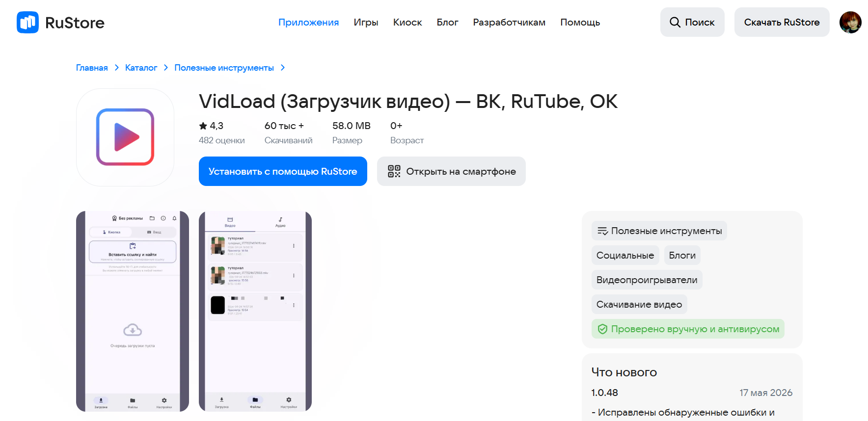Click Проверено вручную и антивирусом badge
This screenshot has width=868, height=421.
pyautogui.click(x=688, y=329)
